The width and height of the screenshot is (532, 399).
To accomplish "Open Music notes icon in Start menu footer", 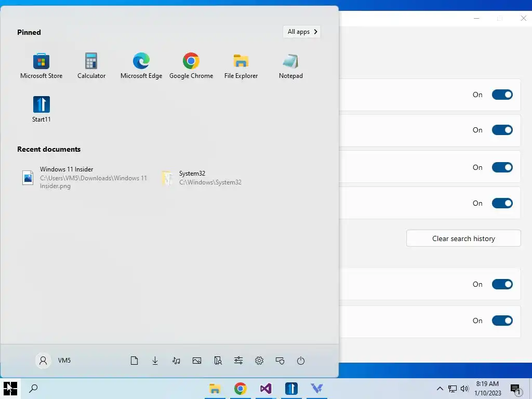I will 176,361.
